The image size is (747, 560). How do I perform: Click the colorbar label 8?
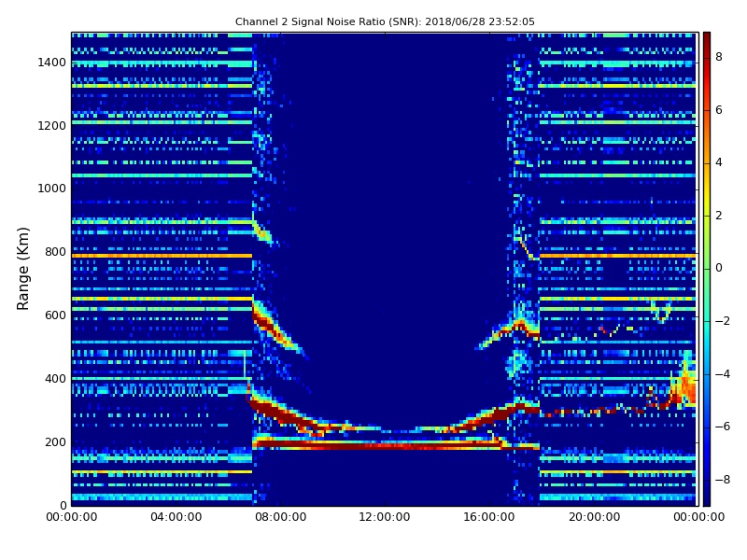(x=718, y=57)
